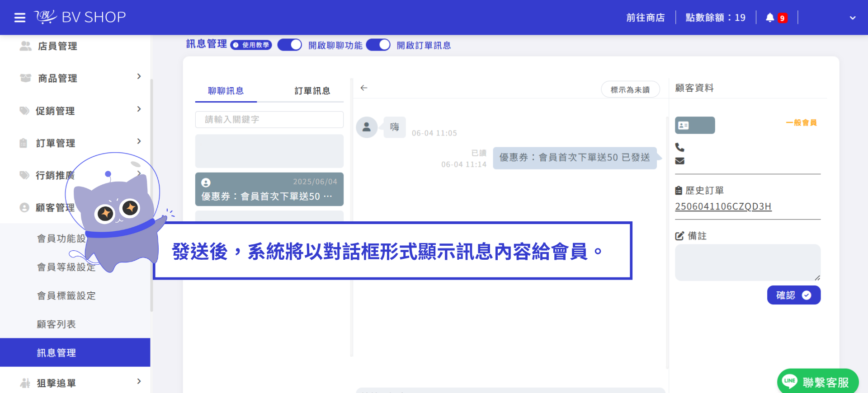Click the 備註 edit pencil icon
The width and height of the screenshot is (868, 393).
coord(679,236)
